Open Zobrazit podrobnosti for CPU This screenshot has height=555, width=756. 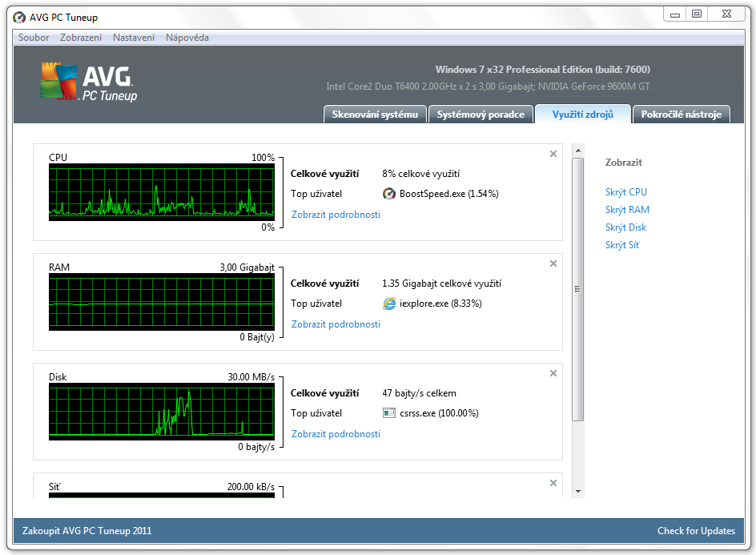click(336, 215)
